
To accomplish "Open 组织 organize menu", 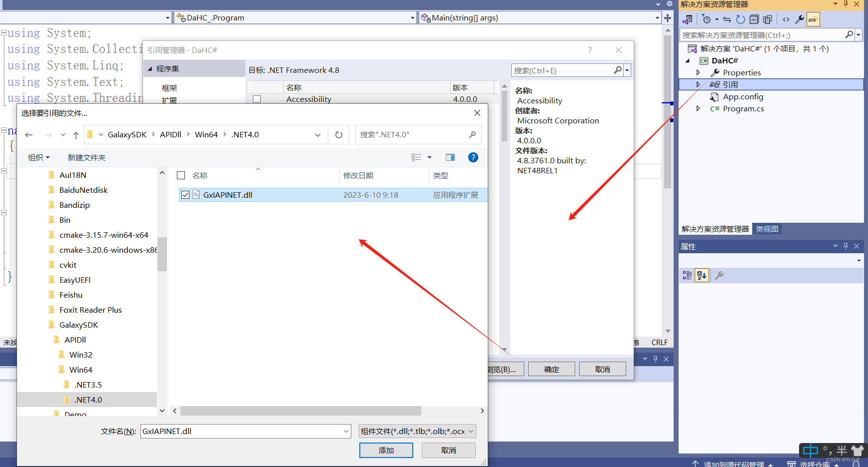I will point(39,157).
